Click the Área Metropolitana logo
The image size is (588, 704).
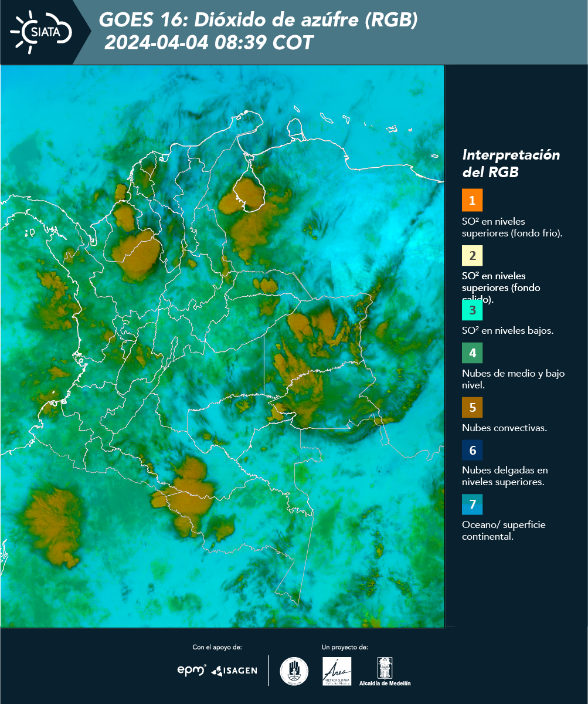(x=337, y=671)
